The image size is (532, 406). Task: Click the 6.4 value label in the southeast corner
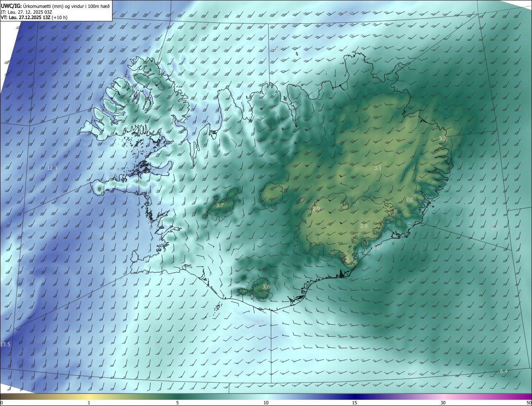(x=504, y=371)
